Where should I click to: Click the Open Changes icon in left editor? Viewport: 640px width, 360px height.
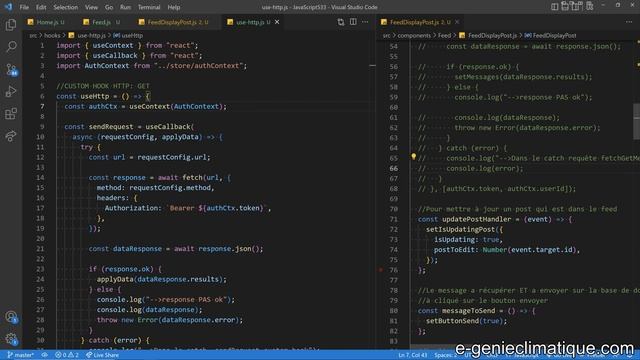[341, 22]
